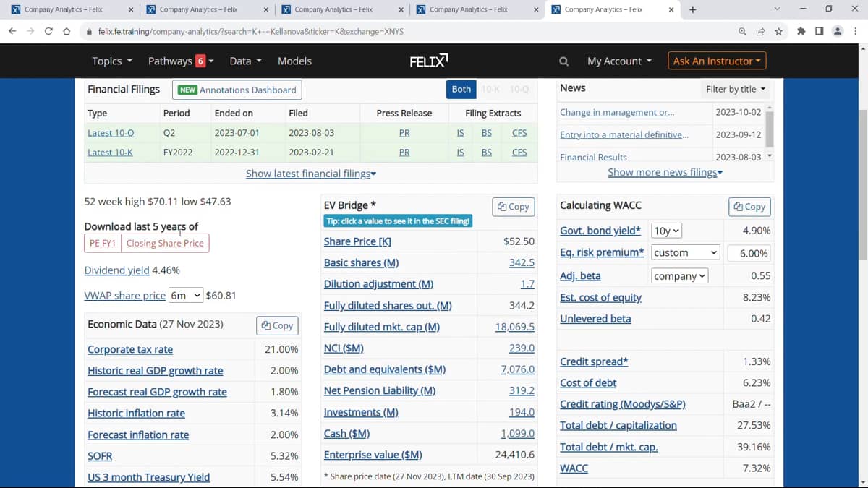Open the Data dropdown menu
868x488 pixels.
click(x=246, y=61)
